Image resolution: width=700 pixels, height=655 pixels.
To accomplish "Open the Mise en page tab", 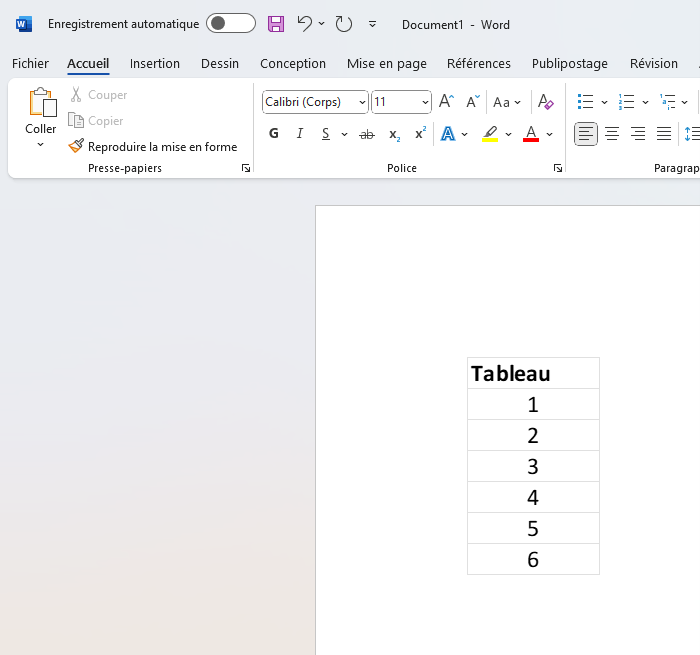I will click(387, 64).
